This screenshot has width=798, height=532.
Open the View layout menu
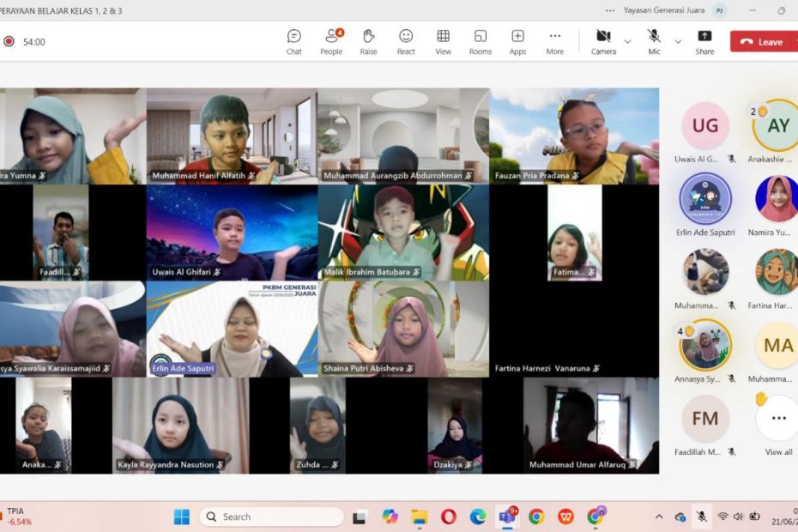coord(443,41)
